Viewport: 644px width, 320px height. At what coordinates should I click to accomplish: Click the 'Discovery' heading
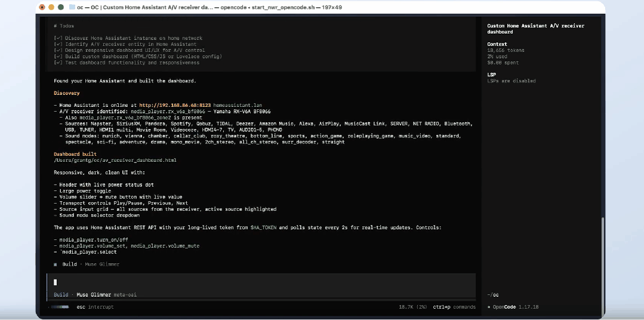[x=66, y=93]
